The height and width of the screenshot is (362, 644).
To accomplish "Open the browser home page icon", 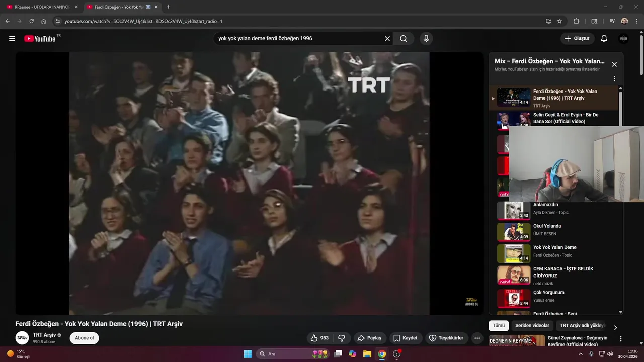I will click(44, 21).
